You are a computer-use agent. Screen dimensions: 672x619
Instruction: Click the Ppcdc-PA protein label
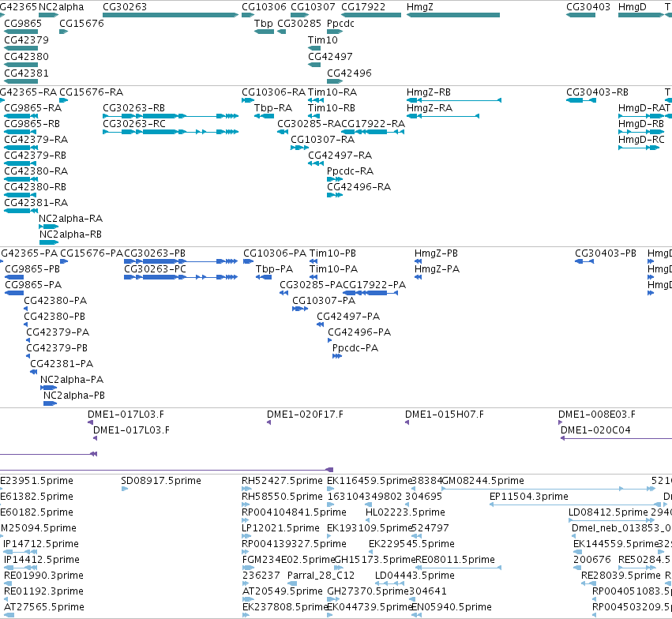(x=355, y=348)
